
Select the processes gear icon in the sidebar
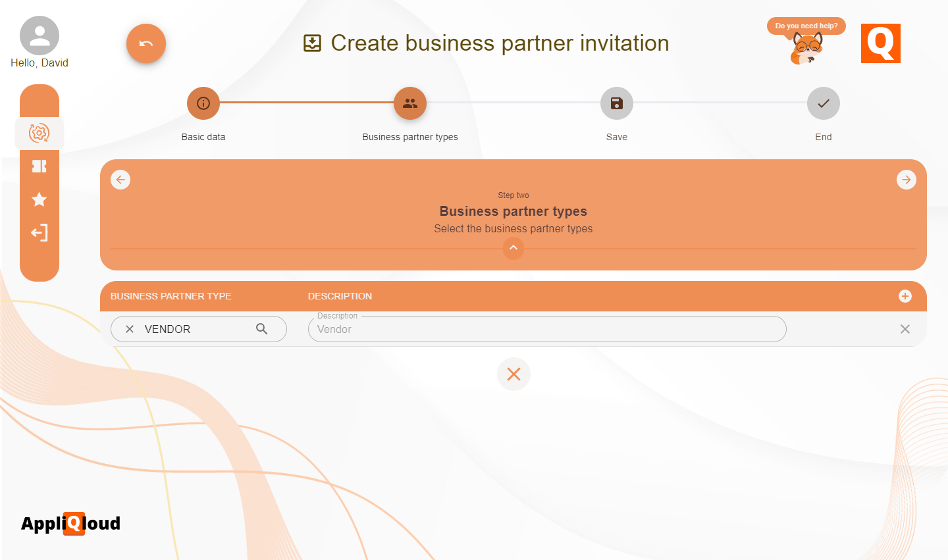39,133
